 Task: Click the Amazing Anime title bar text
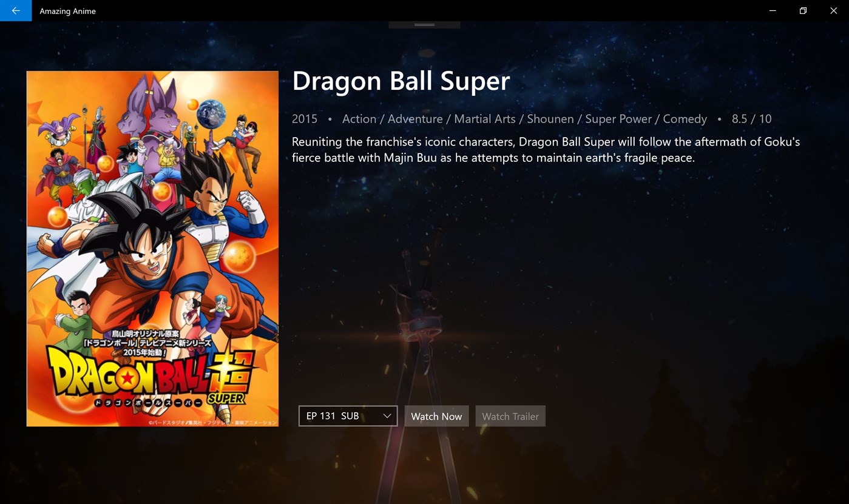67,11
